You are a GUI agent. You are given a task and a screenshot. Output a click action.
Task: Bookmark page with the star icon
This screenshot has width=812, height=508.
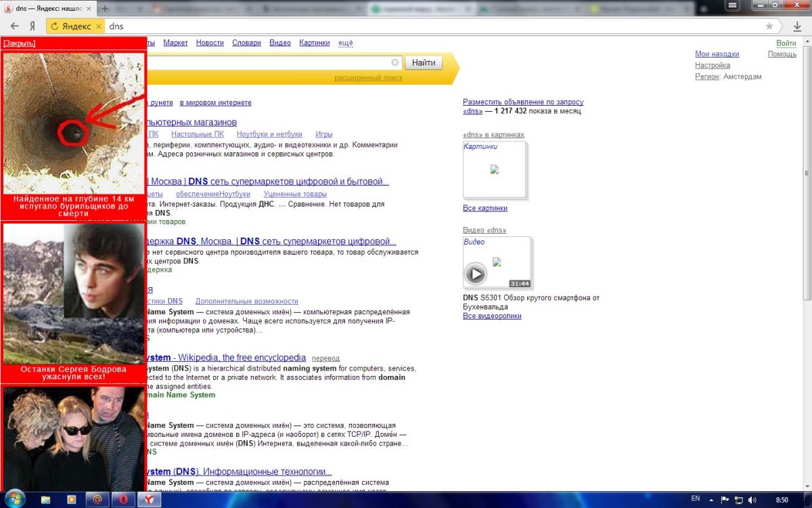point(769,26)
